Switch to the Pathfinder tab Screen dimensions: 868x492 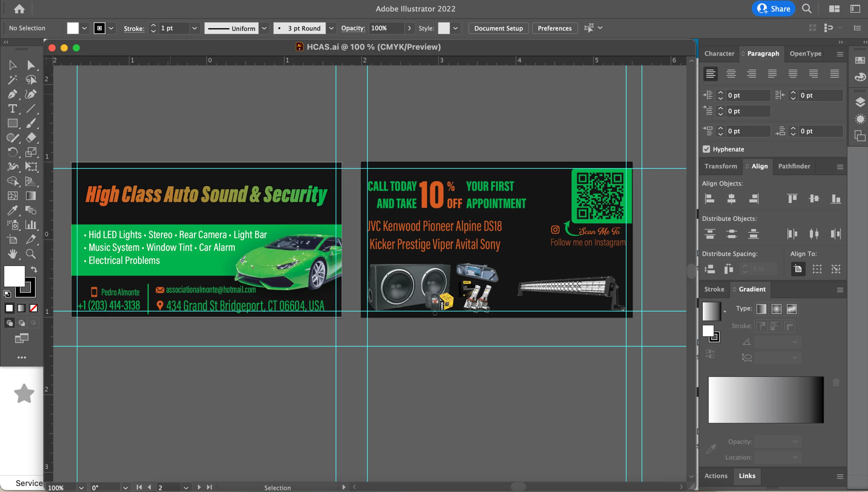[x=794, y=166]
